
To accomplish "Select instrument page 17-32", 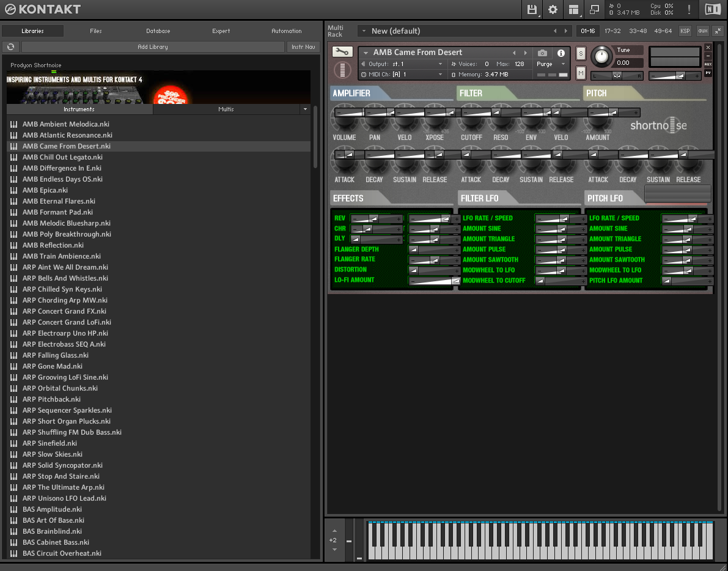I will (612, 31).
